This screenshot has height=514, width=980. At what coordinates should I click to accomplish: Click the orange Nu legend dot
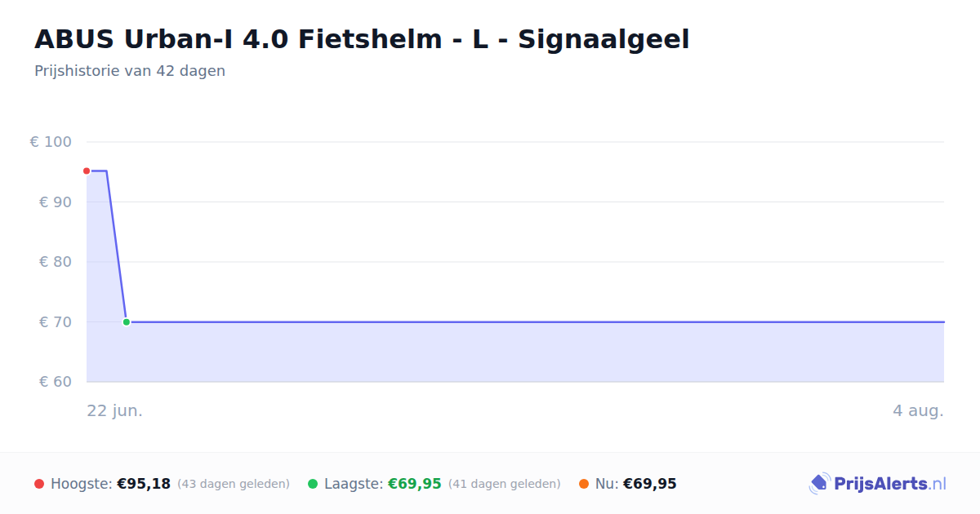(584, 484)
